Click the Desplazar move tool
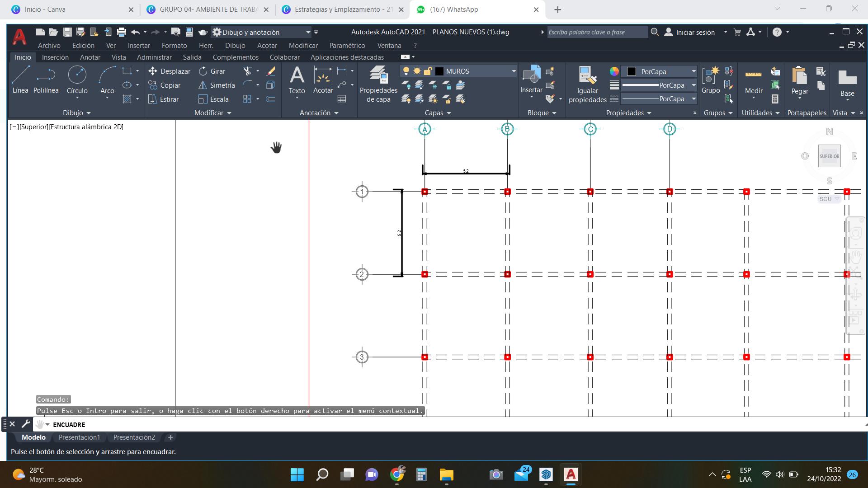The height and width of the screenshot is (488, 868). [169, 71]
